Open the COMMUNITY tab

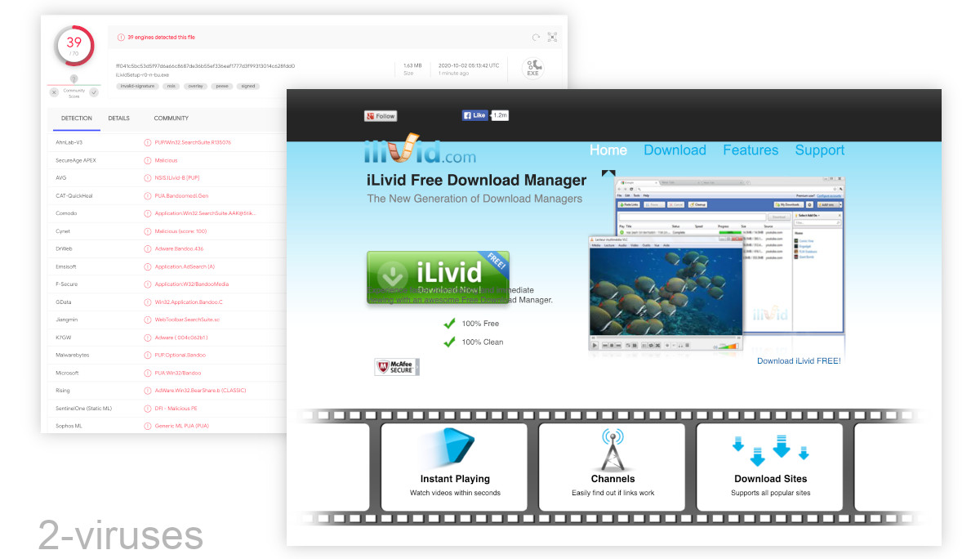point(171,118)
